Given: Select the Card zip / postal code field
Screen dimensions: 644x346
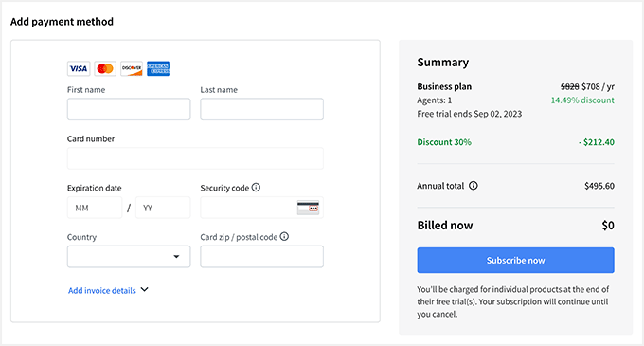Looking at the screenshot, I should coord(262,256).
